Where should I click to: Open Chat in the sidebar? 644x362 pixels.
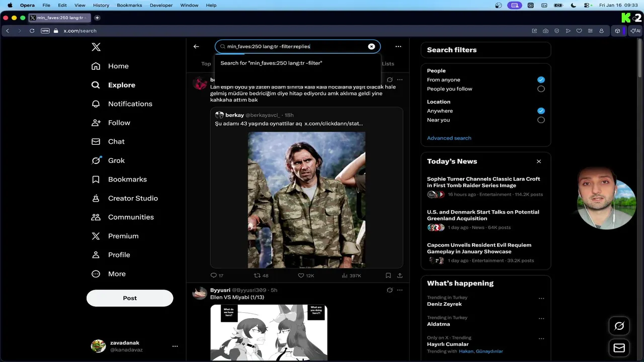(x=108, y=141)
